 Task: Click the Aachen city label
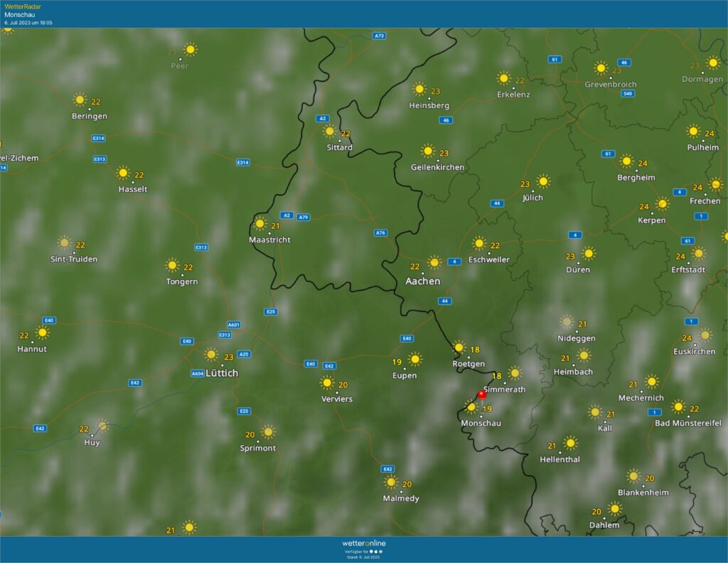click(x=422, y=281)
